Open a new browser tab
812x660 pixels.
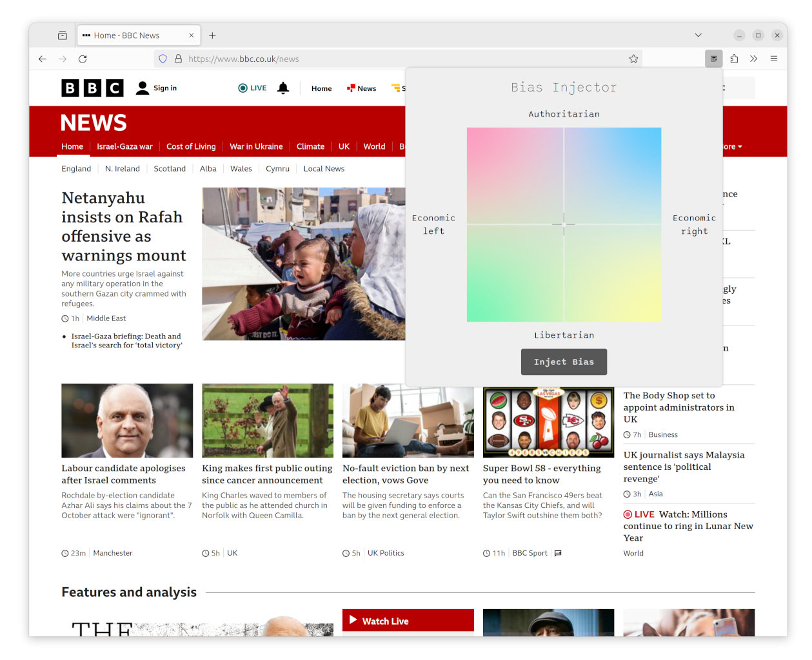click(212, 35)
